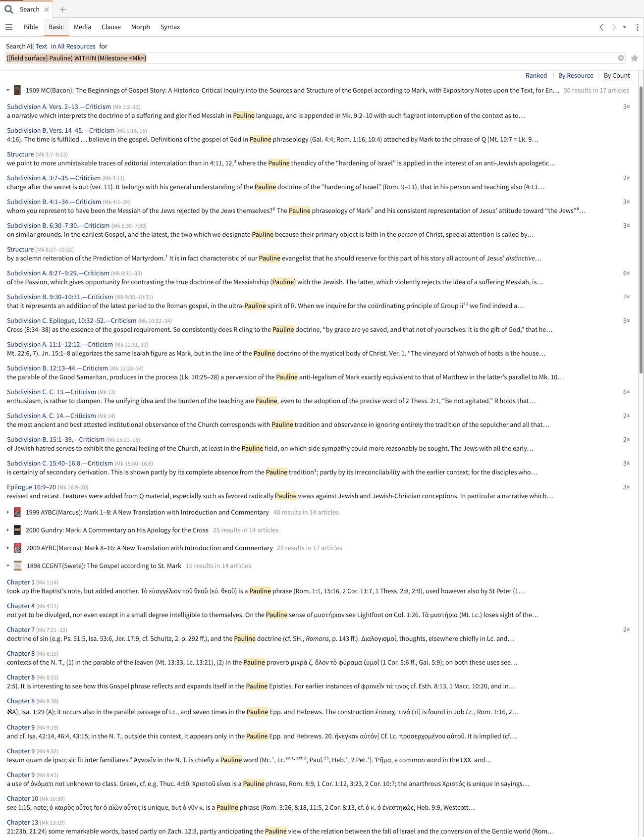Expand the 2009 AYBC(Marcus) Mark 8–16 group
This screenshot has height=837, width=644.
tap(8, 548)
